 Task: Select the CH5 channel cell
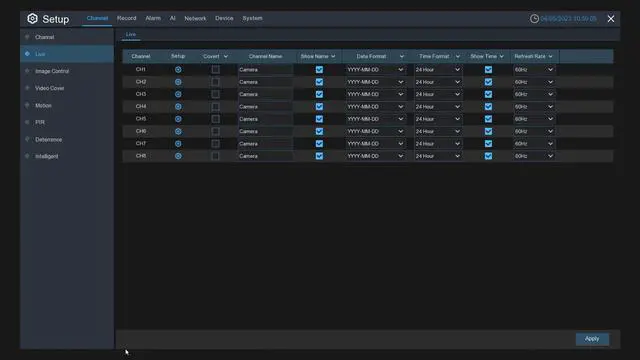click(x=141, y=119)
